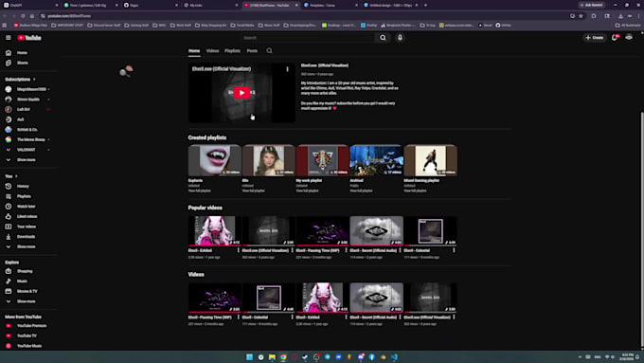
Task: Open options menu for Secret (Official Audio) in Popular videos
Action: coord(400,250)
